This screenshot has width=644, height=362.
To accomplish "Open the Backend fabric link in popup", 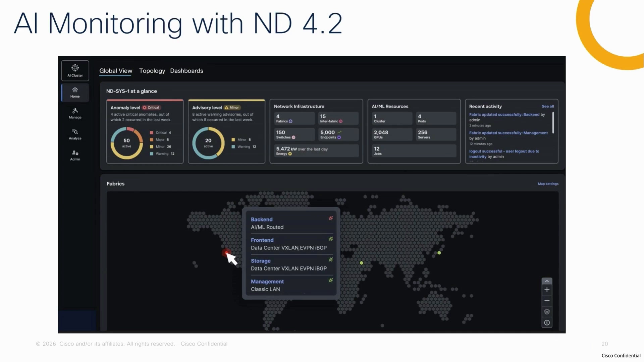I will (x=262, y=219).
